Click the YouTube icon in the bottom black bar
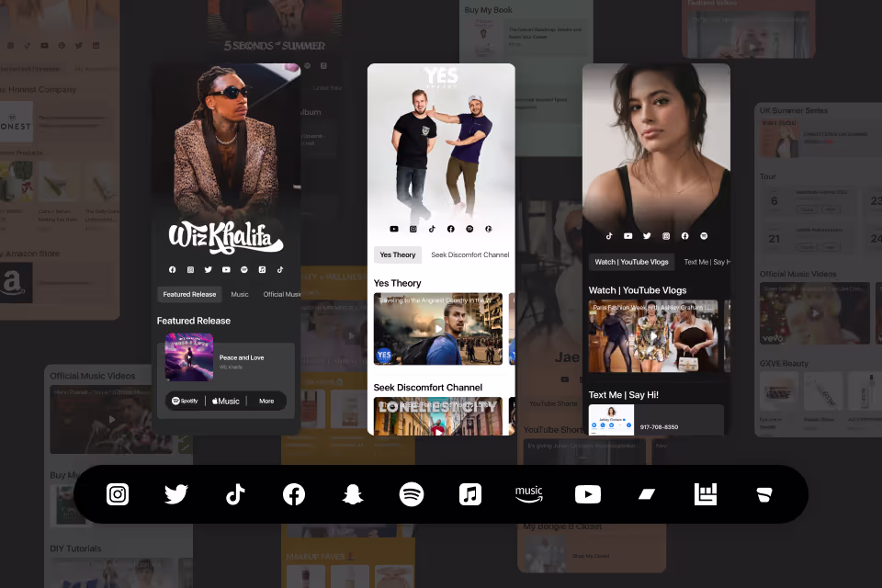The height and width of the screenshot is (588, 882). [x=588, y=494]
